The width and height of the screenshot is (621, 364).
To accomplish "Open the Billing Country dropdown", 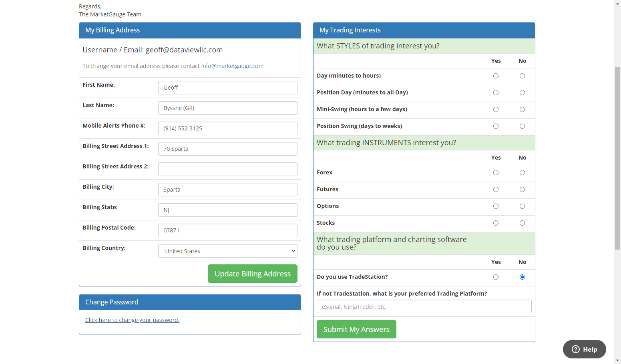I will point(228,251).
